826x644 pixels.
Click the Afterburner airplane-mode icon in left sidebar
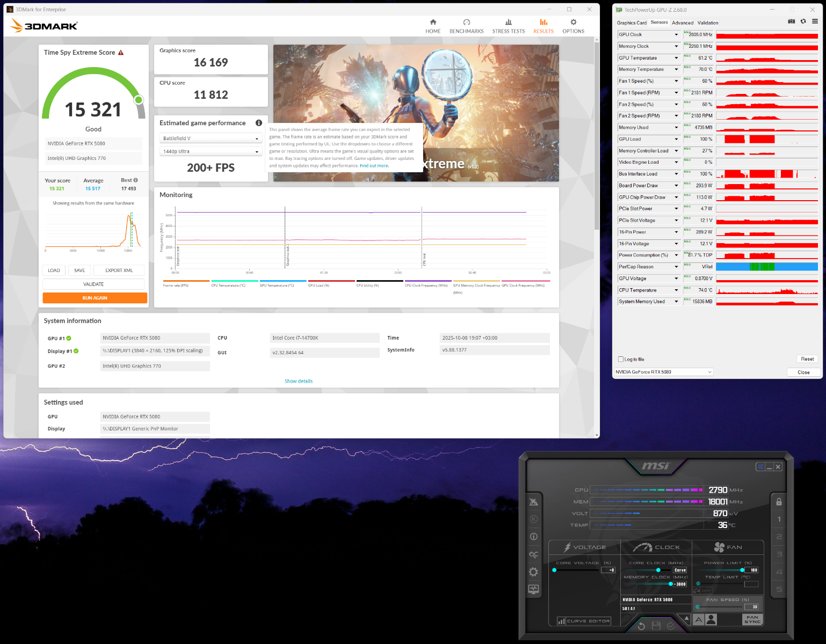533,502
